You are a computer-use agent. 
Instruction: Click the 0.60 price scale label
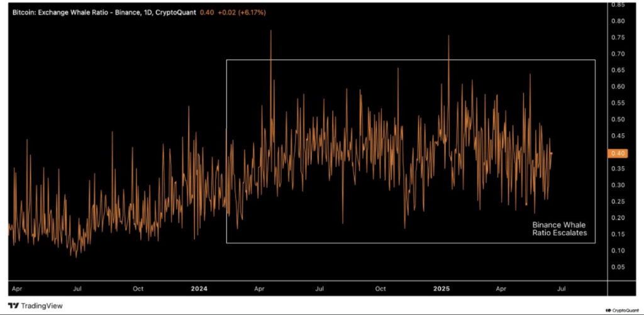point(617,87)
